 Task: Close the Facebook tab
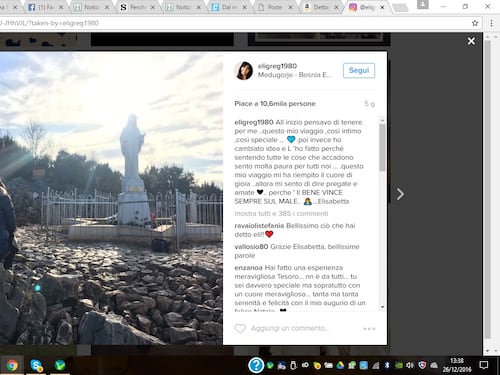click(61, 7)
